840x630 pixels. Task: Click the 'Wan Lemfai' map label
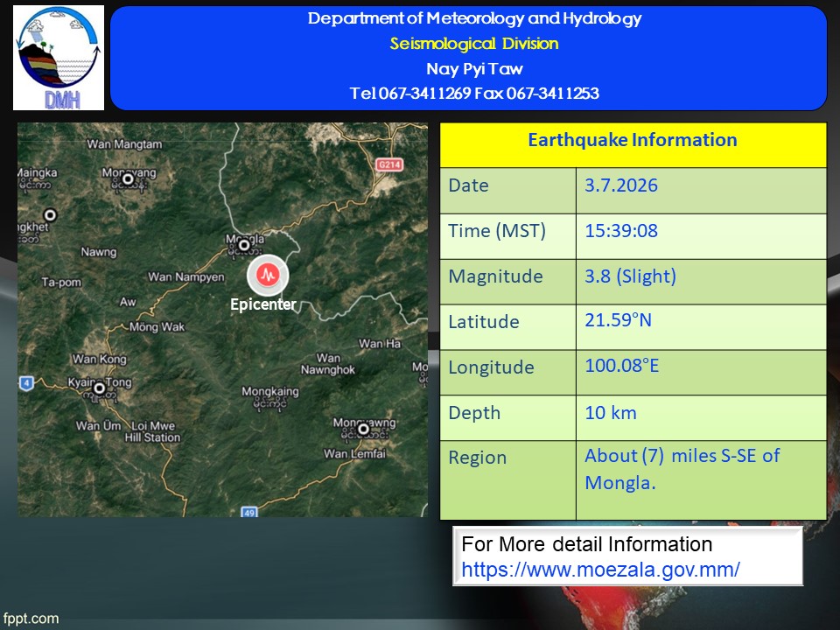tap(354, 454)
